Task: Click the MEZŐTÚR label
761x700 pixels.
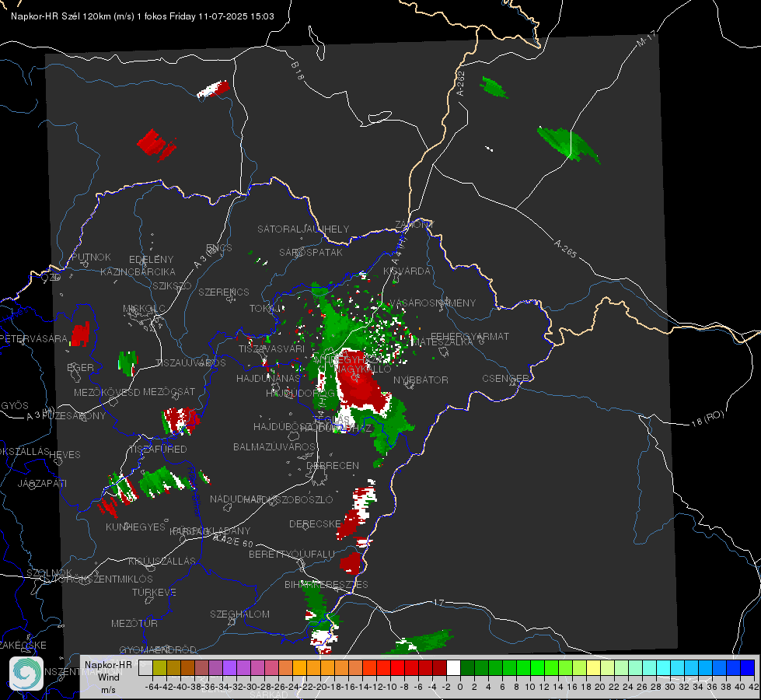Action: pyautogui.click(x=134, y=623)
